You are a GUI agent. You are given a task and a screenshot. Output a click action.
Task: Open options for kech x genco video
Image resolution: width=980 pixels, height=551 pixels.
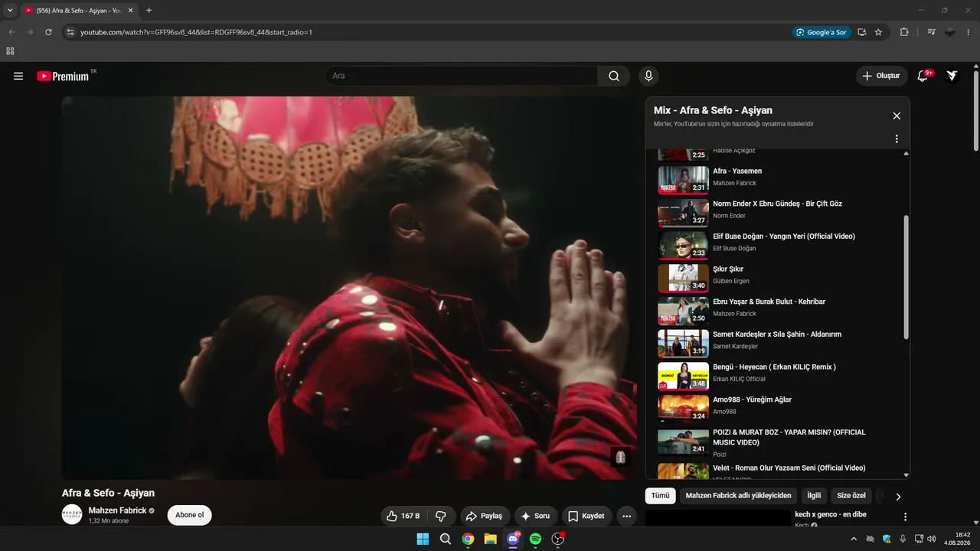click(x=905, y=517)
